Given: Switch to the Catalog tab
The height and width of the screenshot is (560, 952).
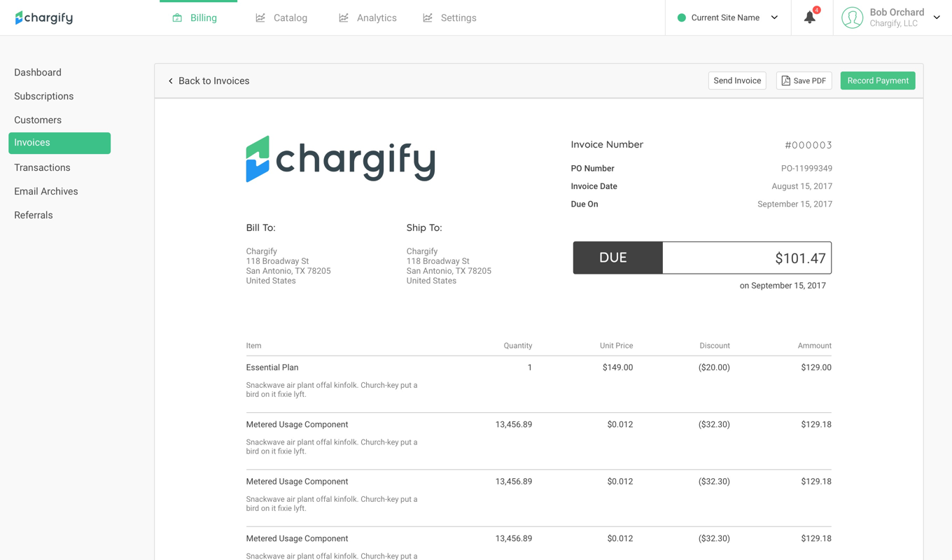Looking at the screenshot, I should point(290,17).
